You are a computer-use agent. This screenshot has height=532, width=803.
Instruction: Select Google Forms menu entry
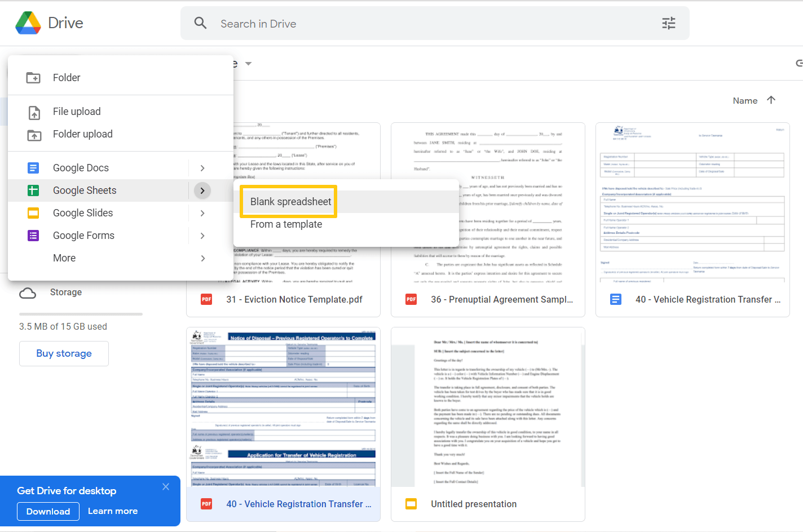point(98,236)
